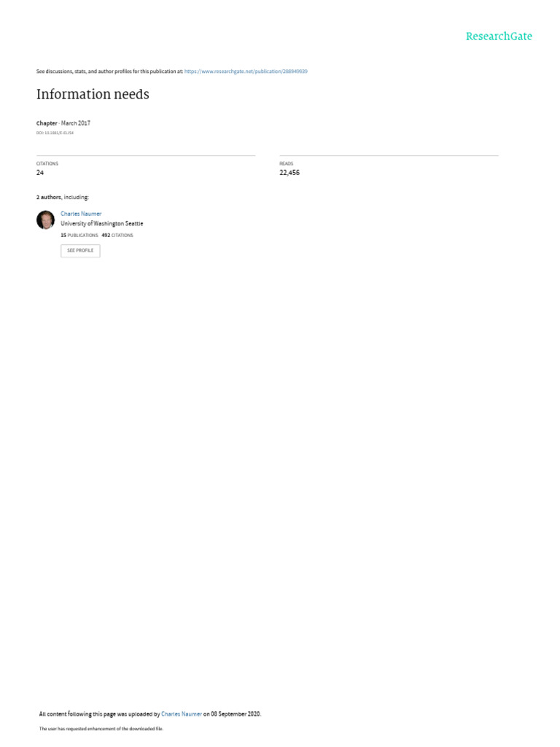Image resolution: width=560 pixels, height=747 pixels.
Task: Click the Information needs title
Action: (93, 94)
